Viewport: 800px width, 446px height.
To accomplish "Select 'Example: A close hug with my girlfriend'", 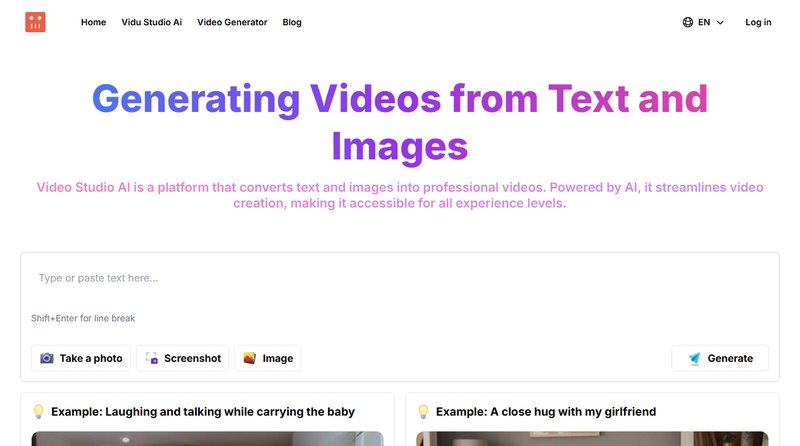I will tap(546, 412).
